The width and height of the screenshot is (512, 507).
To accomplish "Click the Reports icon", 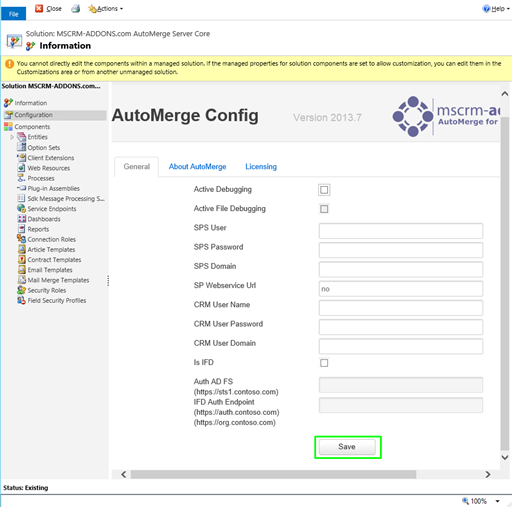I will pyautogui.click(x=21, y=229).
